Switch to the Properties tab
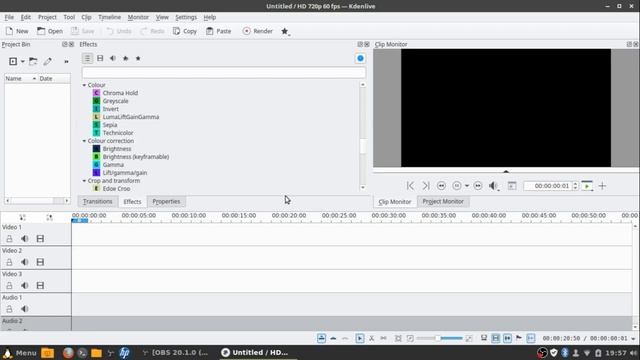 (166, 202)
